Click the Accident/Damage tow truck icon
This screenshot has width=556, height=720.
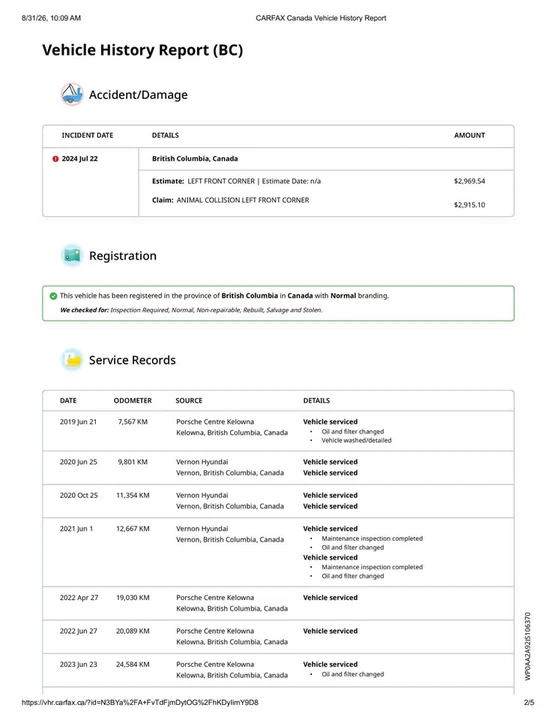click(x=72, y=94)
